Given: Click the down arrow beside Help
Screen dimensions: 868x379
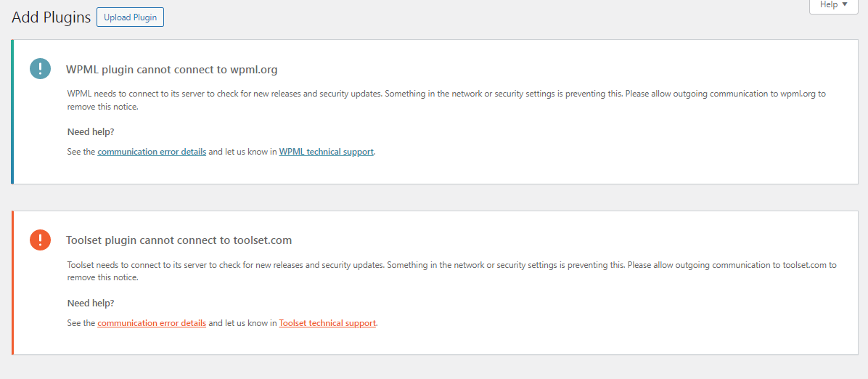Looking at the screenshot, I should click(845, 4).
